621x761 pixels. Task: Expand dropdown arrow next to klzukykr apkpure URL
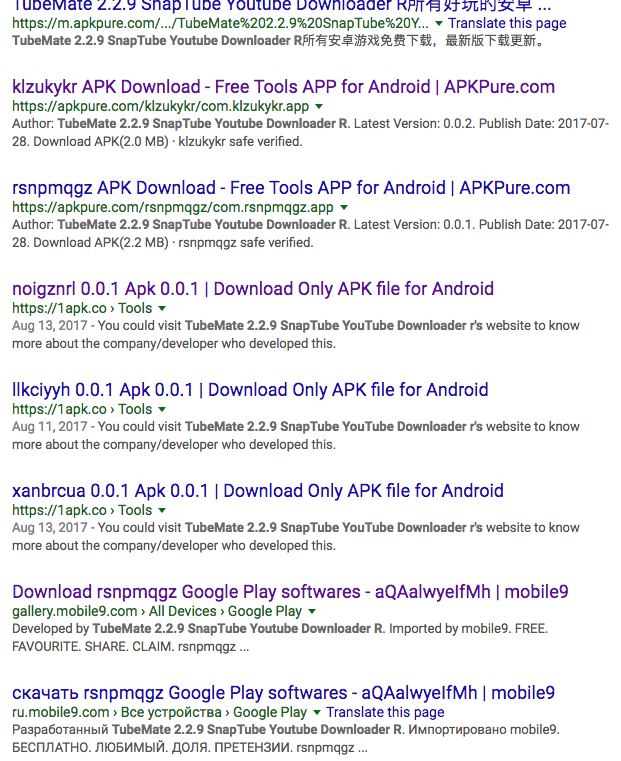coord(319,106)
